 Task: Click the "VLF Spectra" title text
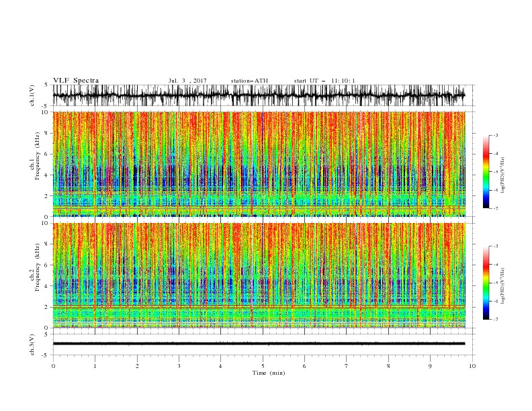pyautogui.click(x=76, y=81)
